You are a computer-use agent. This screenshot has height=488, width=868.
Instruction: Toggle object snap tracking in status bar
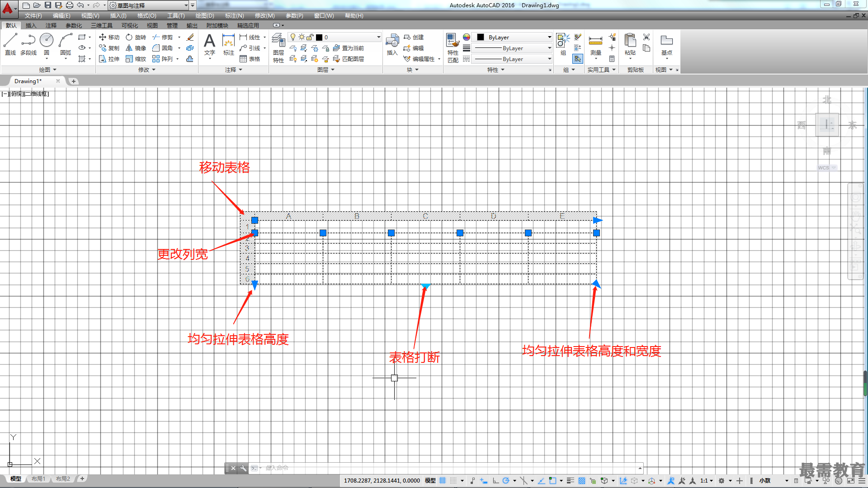pyautogui.click(x=542, y=481)
